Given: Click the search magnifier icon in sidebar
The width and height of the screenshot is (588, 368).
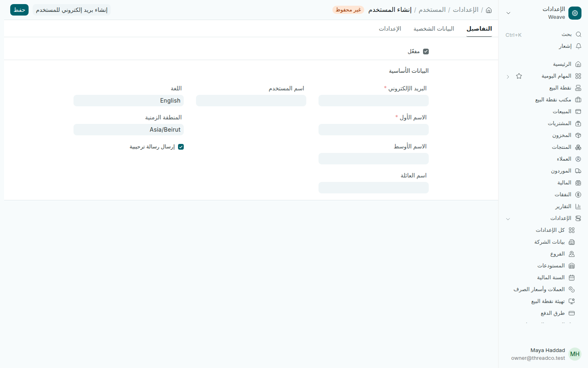Looking at the screenshot, I should click(x=578, y=34).
